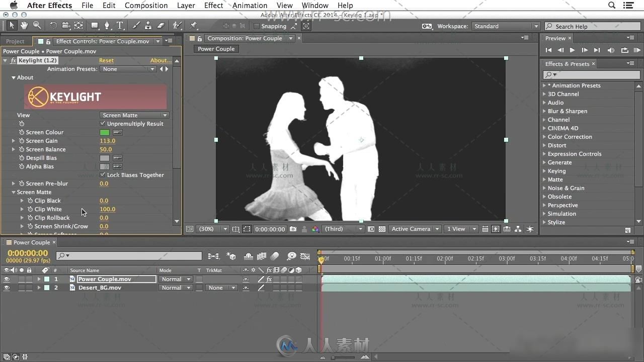Toggle Keylight effect fx switch
This screenshot has height=362, width=644.
click(14, 60)
